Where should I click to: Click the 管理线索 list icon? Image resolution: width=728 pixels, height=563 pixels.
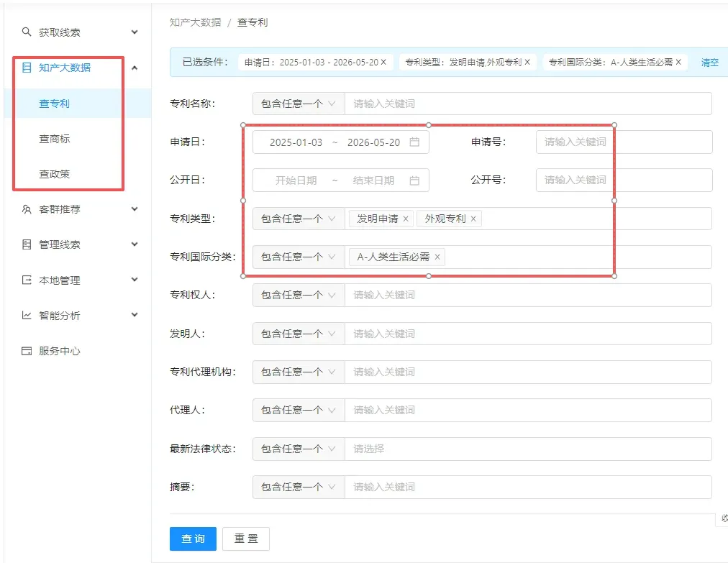pos(27,244)
